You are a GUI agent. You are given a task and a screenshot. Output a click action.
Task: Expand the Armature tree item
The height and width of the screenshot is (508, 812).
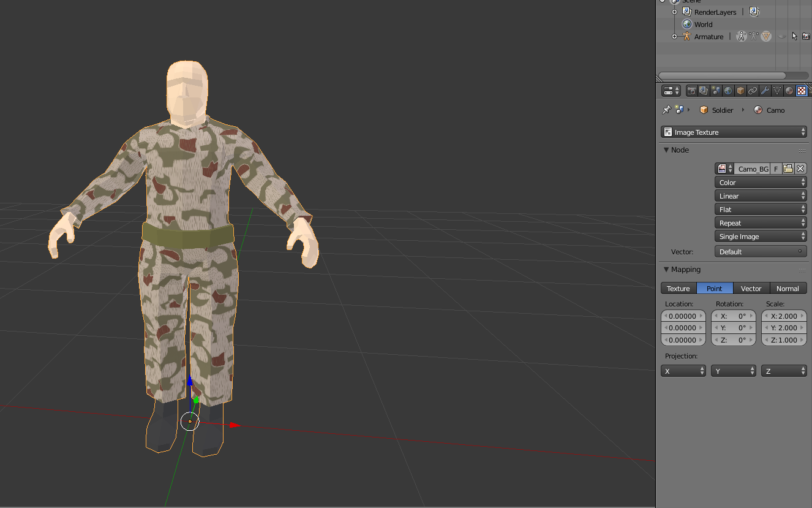click(x=674, y=37)
